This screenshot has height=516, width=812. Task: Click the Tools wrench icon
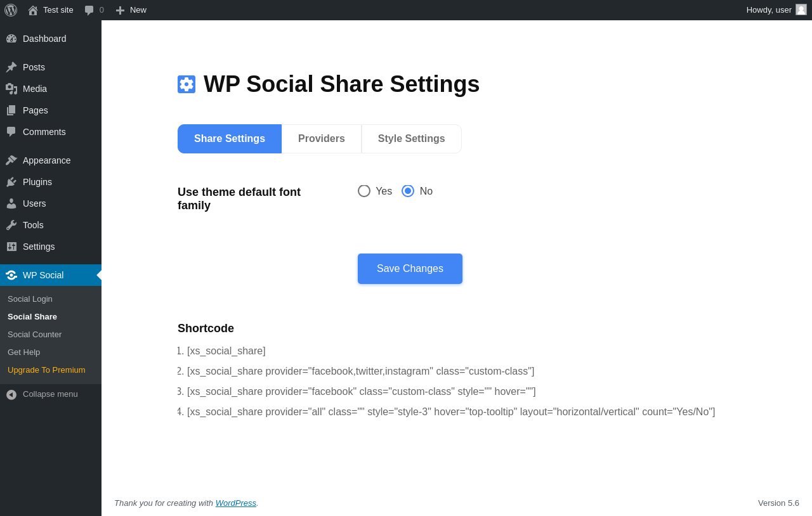click(x=11, y=225)
